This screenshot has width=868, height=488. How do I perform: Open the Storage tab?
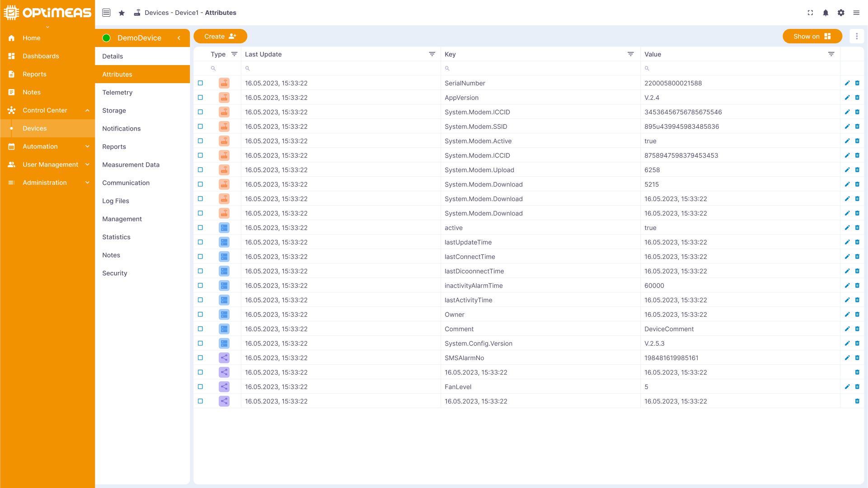point(142,110)
